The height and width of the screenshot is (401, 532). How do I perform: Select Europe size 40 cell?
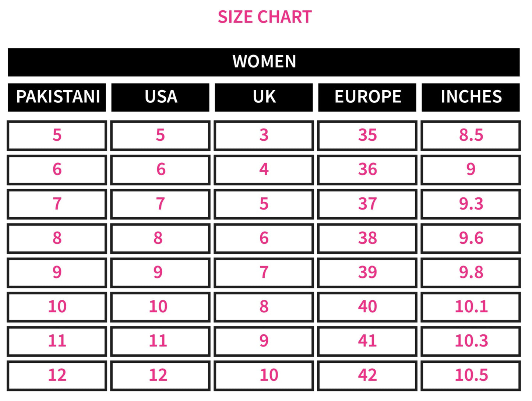367,307
